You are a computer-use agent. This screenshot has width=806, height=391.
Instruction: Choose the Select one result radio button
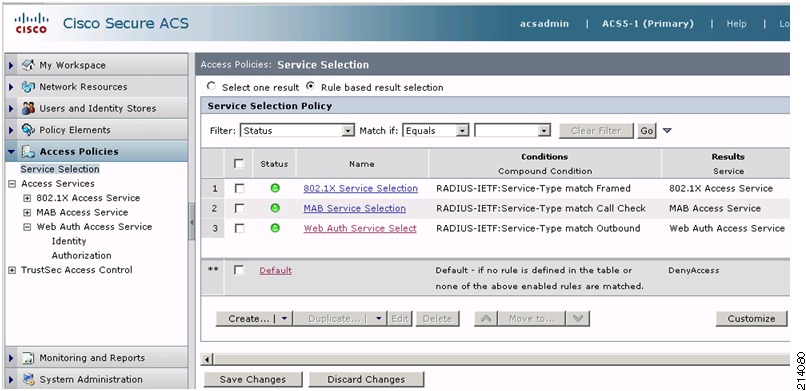(211, 87)
